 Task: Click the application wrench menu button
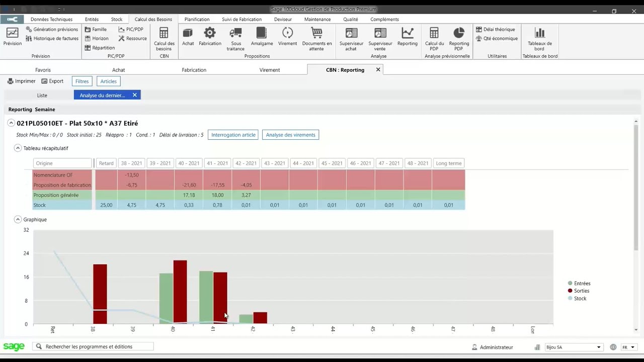click(13, 19)
